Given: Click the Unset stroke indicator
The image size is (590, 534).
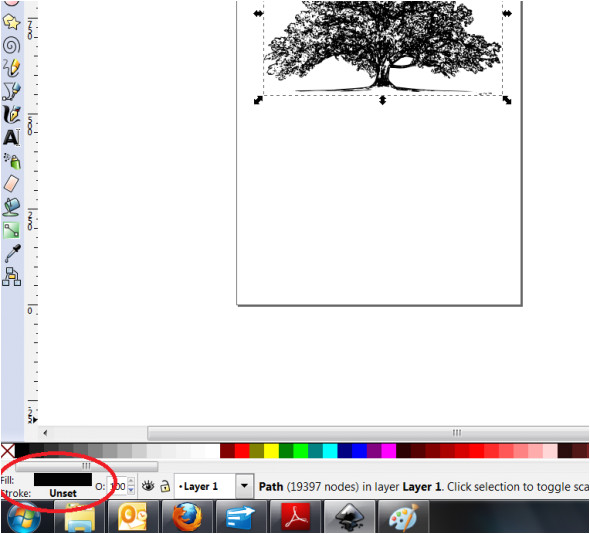Looking at the screenshot, I should [x=63, y=493].
